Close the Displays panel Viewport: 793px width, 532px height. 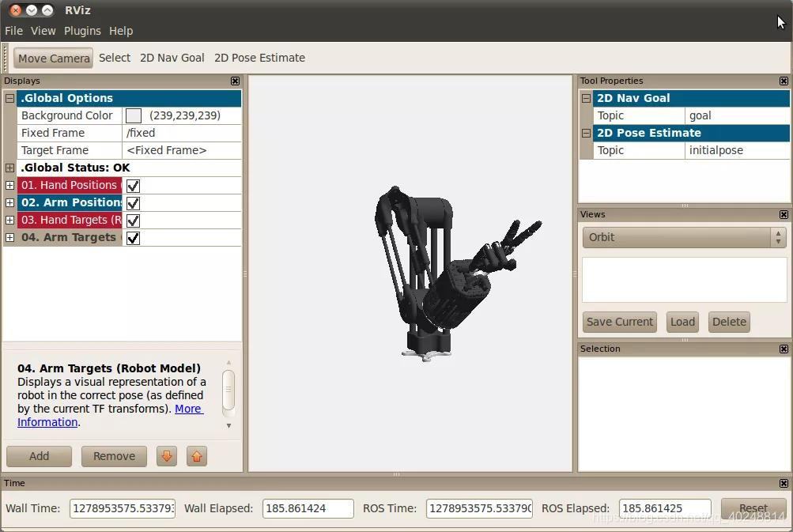pos(235,81)
